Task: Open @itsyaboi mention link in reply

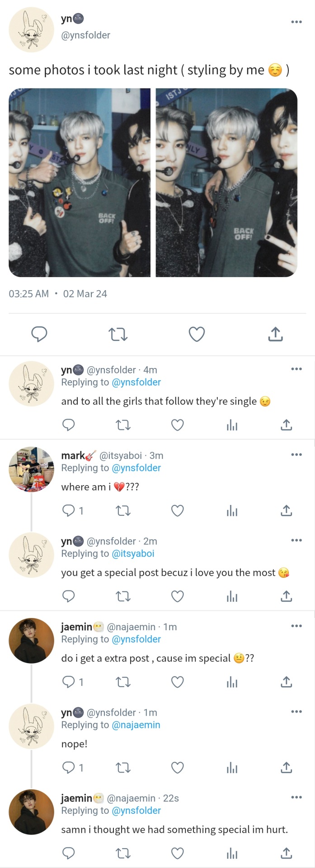Action: [x=133, y=554]
